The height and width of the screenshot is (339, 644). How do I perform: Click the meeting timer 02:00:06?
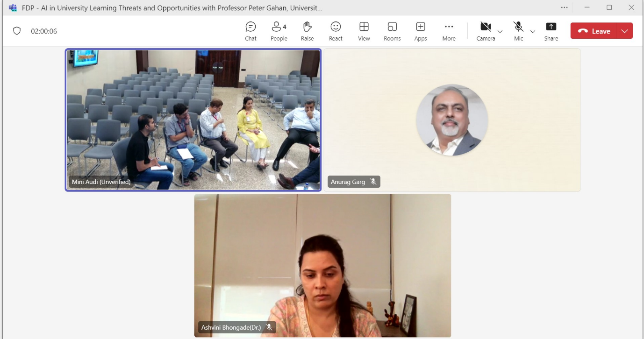pos(44,31)
